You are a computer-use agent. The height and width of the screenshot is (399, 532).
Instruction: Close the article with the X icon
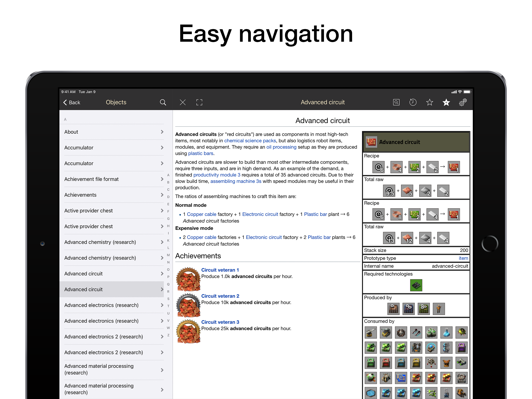(182, 102)
